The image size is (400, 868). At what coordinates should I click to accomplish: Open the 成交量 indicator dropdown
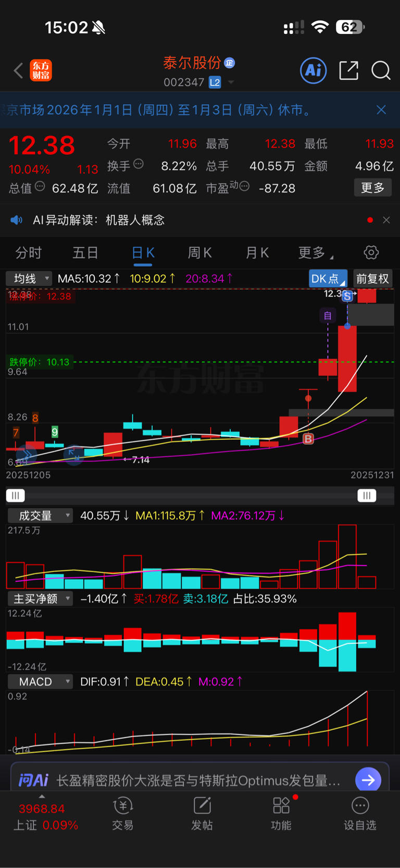(40, 516)
